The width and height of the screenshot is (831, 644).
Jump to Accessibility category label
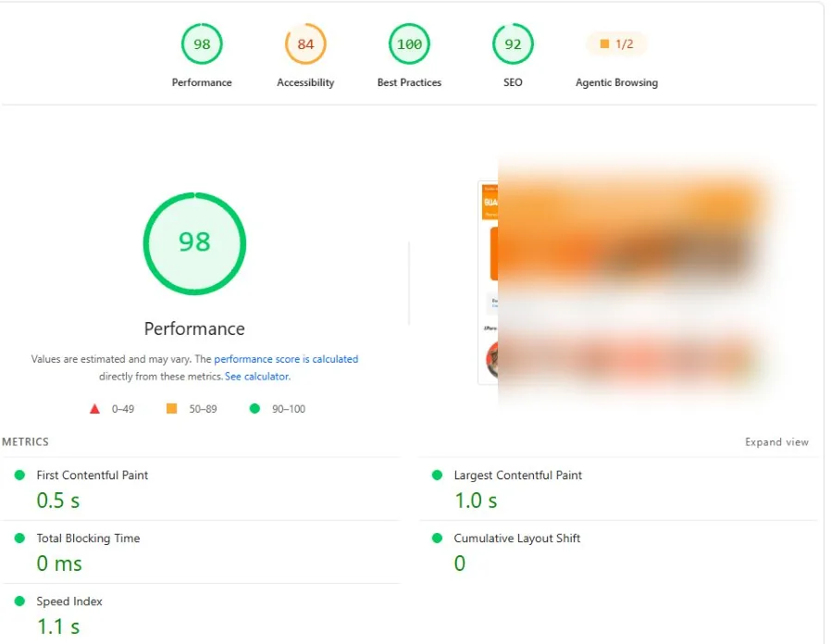(305, 82)
